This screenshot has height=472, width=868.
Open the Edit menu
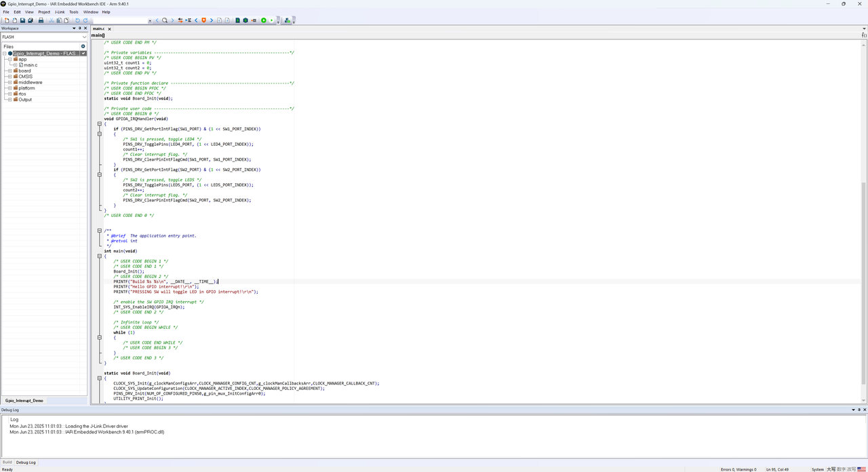click(x=18, y=12)
